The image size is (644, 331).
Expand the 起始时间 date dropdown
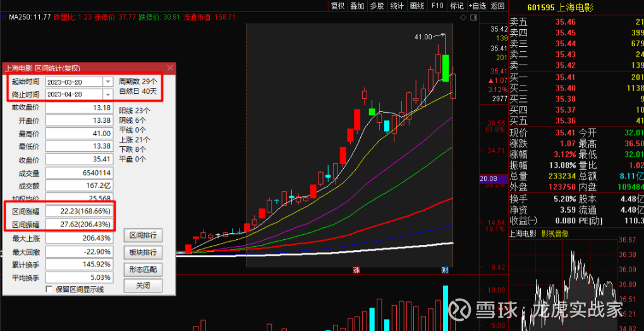click(107, 82)
